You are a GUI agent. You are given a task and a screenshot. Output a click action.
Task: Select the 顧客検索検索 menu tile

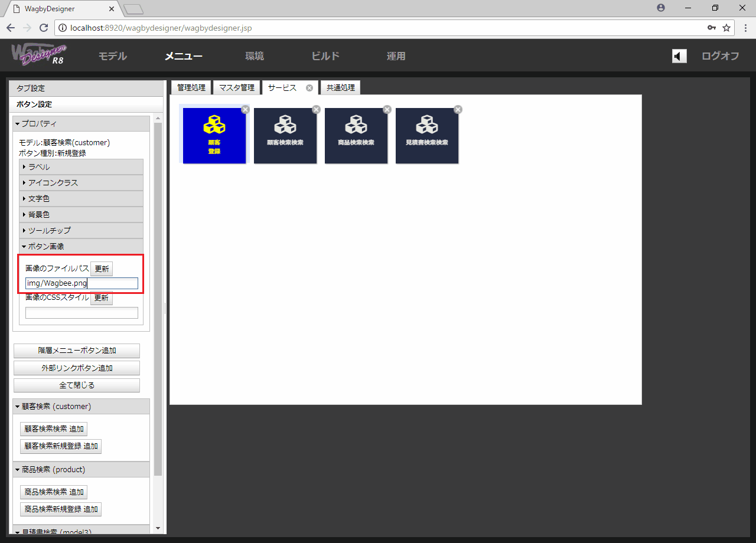pyautogui.click(x=285, y=136)
